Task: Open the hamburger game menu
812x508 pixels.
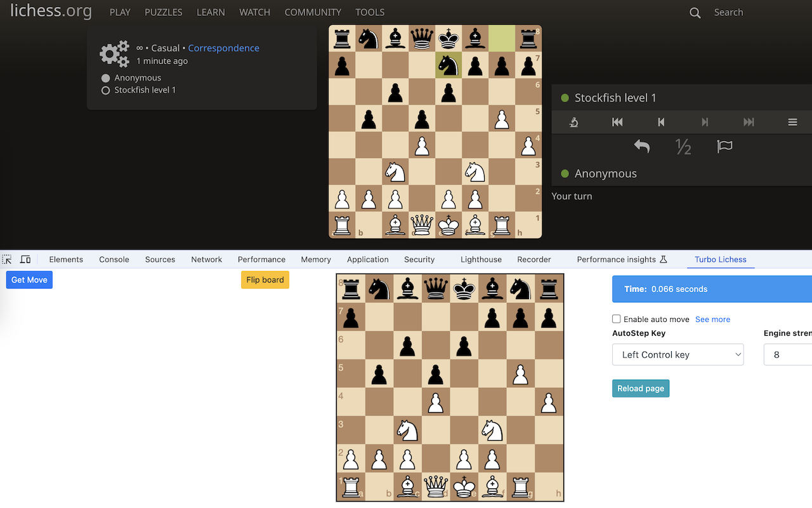Action: coord(792,122)
